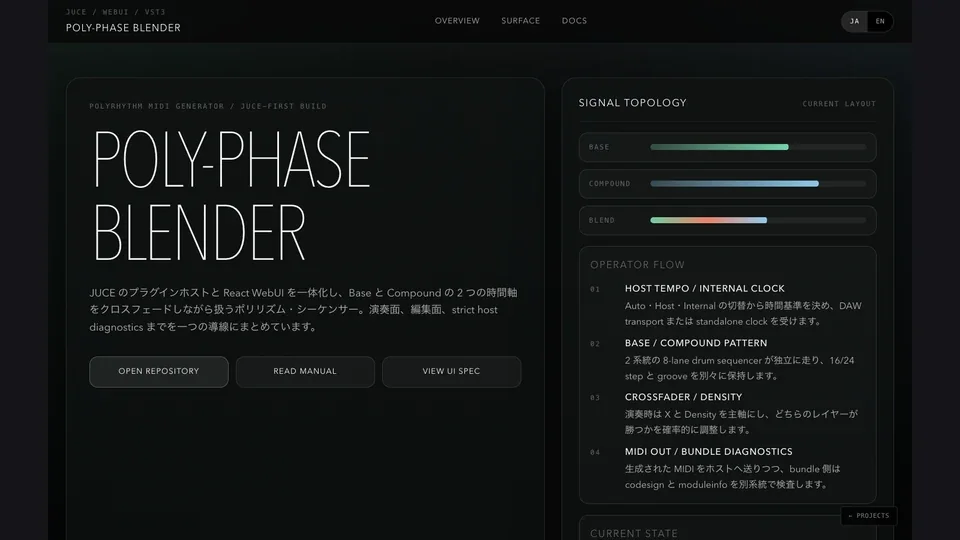Click the large Poly-Phase Blender hero title
960x540 pixels.
231,195
